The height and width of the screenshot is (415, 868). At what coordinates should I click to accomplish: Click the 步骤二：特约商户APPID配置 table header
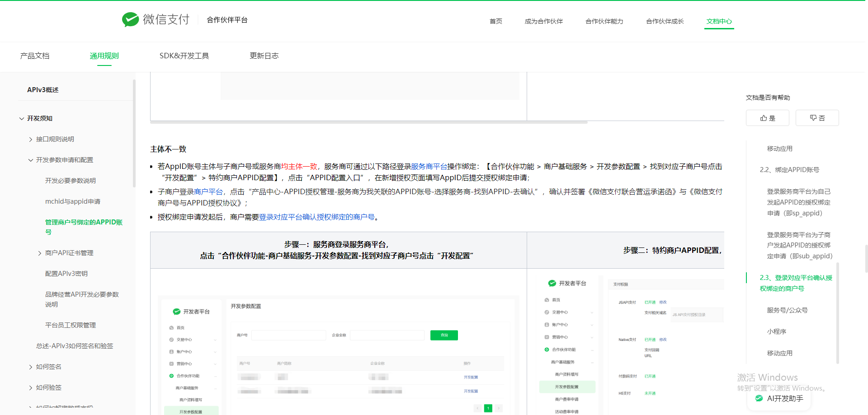coord(626,250)
